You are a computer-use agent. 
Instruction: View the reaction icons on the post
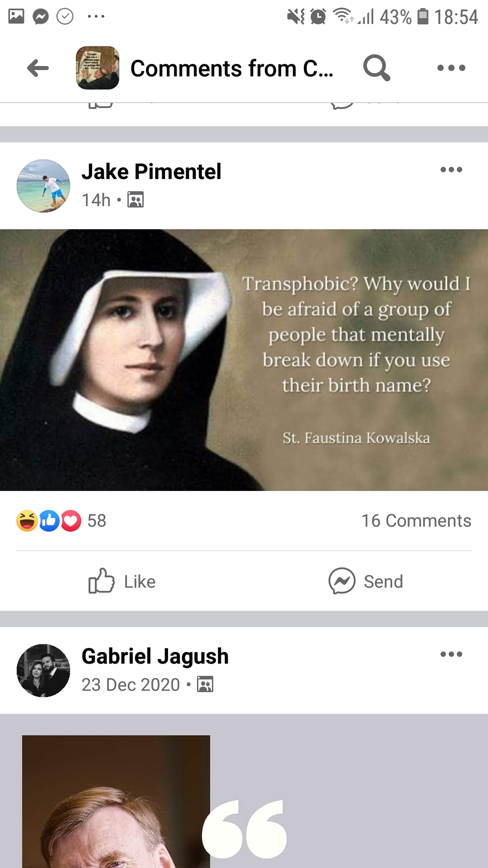(x=49, y=521)
